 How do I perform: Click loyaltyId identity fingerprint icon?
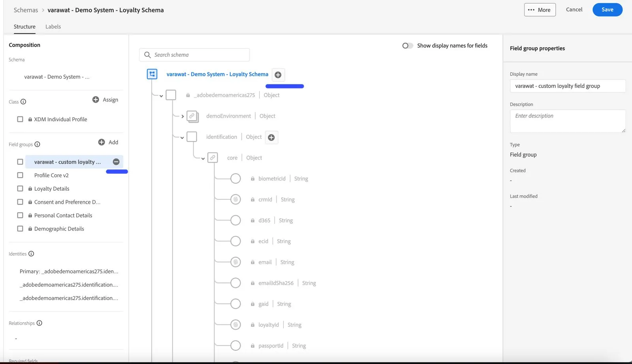pyautogui.click(x=235, y=325)
